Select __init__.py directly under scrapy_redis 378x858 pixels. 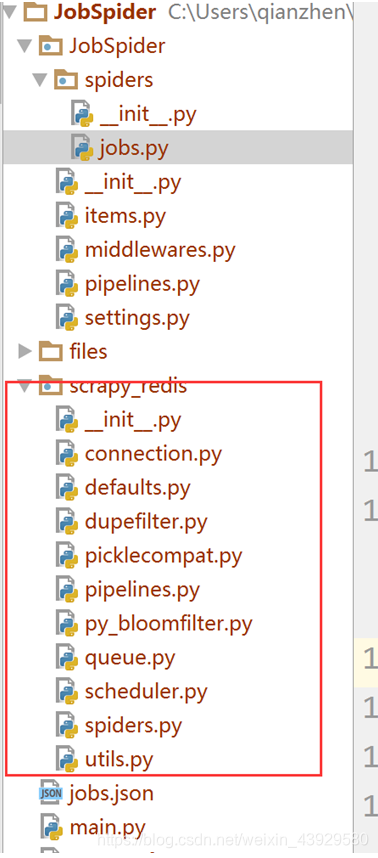(133, 420)
